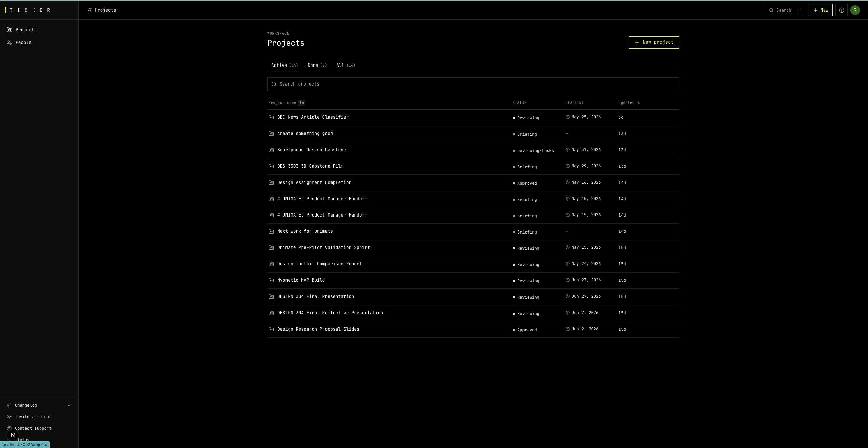Open first # UNIMATE: Product Manager Handoff row
This screenshot has height=448, width=868.
point(473,199)
